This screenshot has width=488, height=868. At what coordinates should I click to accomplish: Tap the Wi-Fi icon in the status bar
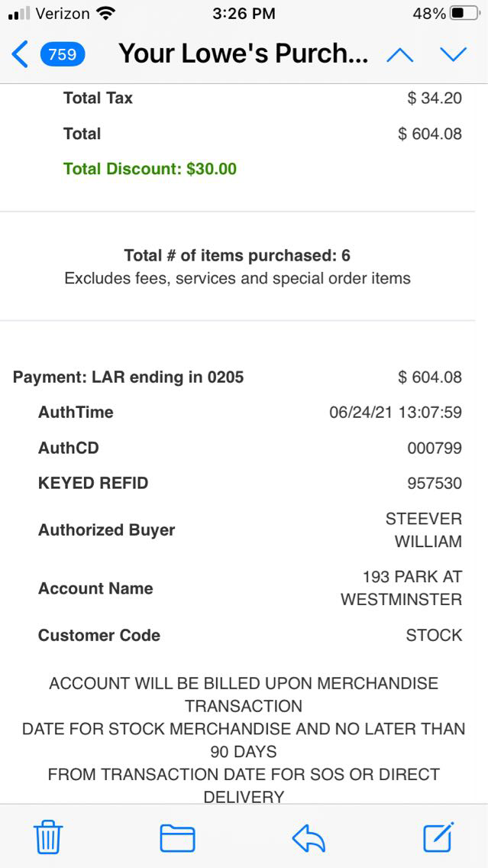click(x=106, y=14)
